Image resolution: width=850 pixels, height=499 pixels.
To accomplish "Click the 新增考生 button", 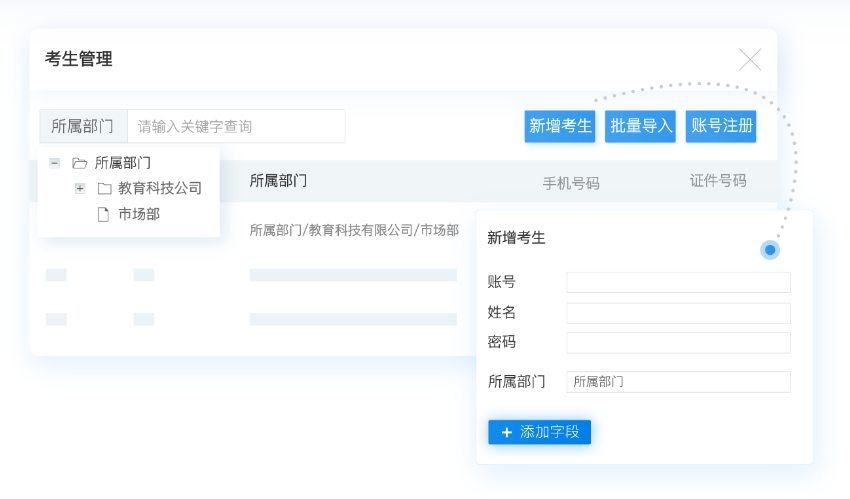I will (x=560, y=126).
